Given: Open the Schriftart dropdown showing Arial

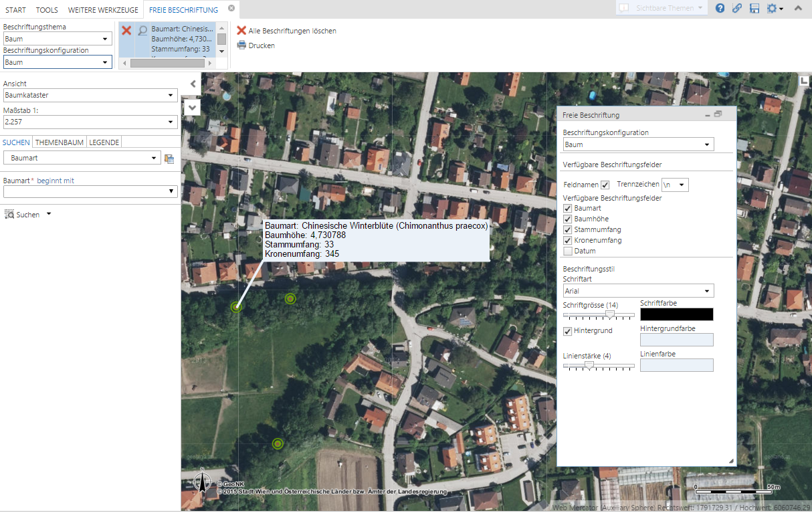Looking at the screenshot, I should [x=638, y=290].
